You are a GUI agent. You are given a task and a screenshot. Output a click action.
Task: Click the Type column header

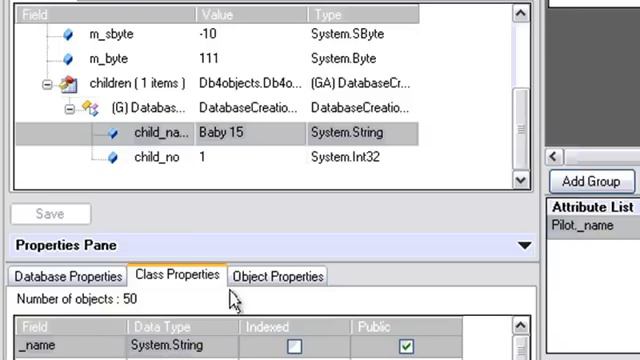363,15
